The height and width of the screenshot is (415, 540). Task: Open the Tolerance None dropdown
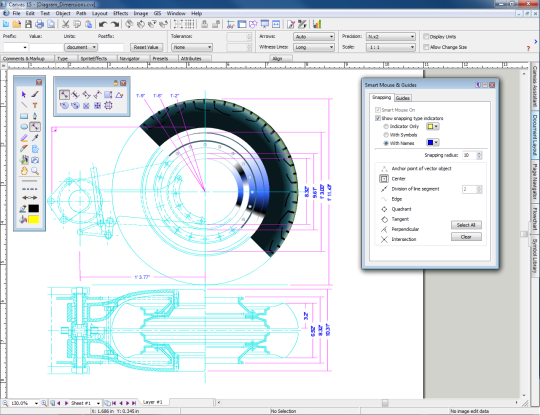click(x=192, y=47)
